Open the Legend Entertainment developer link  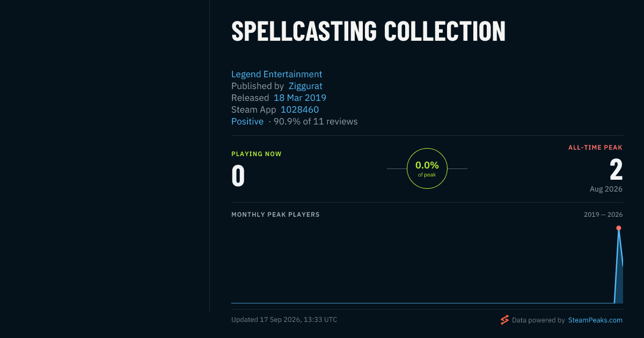276,74
